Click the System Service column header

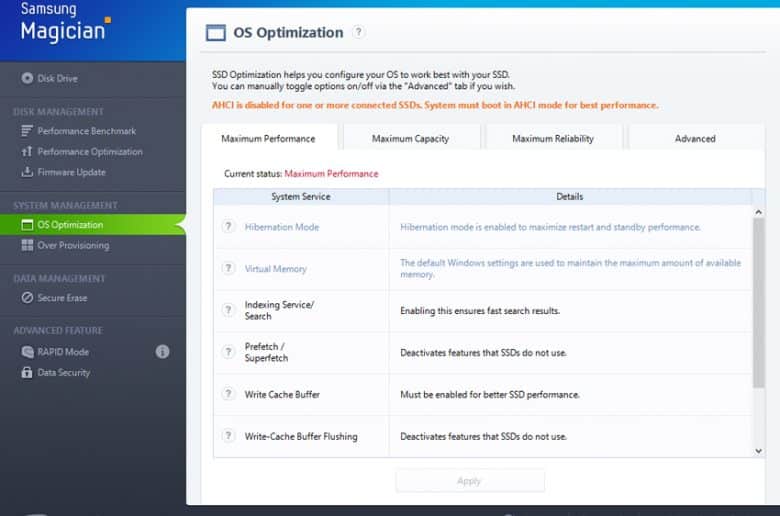[x=301, y=197]
